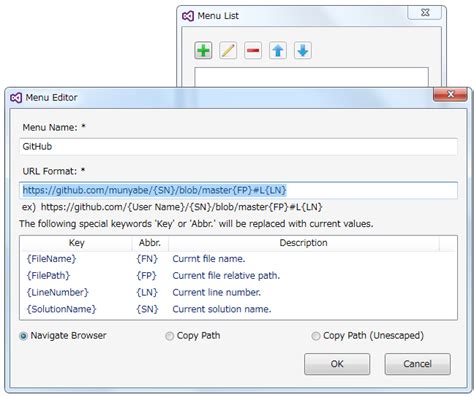Focus the Menu Name field containing GitHub
Screen dimensions: 474x397
238,147
